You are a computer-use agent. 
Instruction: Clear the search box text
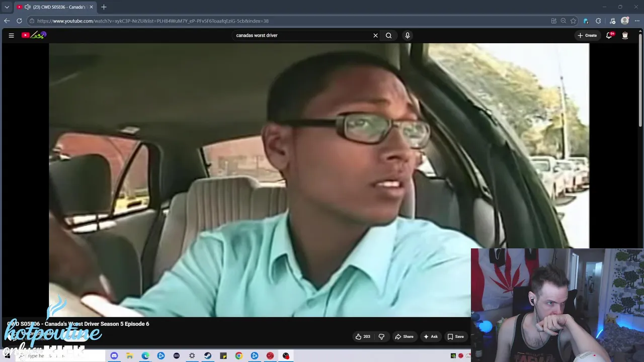click(375, 35)
